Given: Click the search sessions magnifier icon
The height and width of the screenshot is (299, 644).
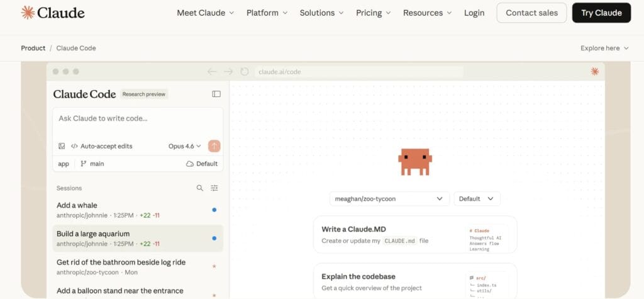Looking at the screenshot, I should pyautogui.click(x=200, y=188).
